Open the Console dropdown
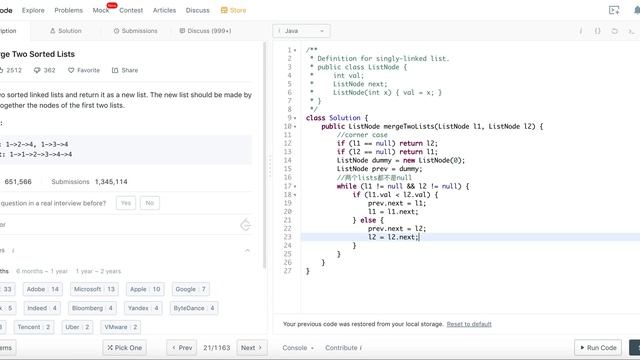This screenshot has height=360, width=640. [x=298, y=348]
